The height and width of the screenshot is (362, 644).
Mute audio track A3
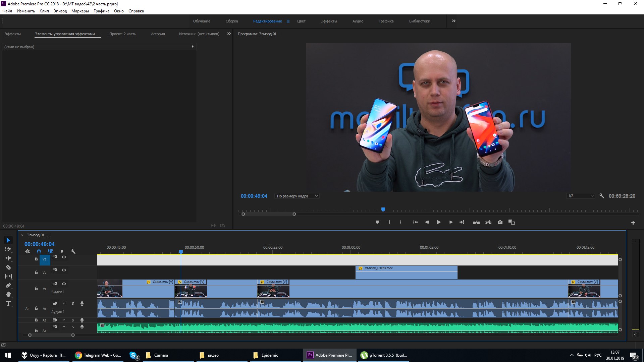64,327
